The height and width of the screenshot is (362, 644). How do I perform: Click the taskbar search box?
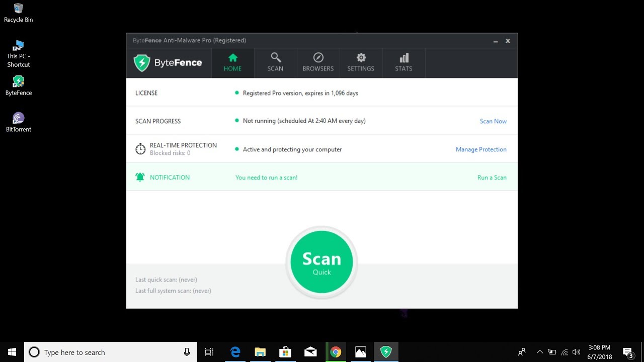[111, 352]
